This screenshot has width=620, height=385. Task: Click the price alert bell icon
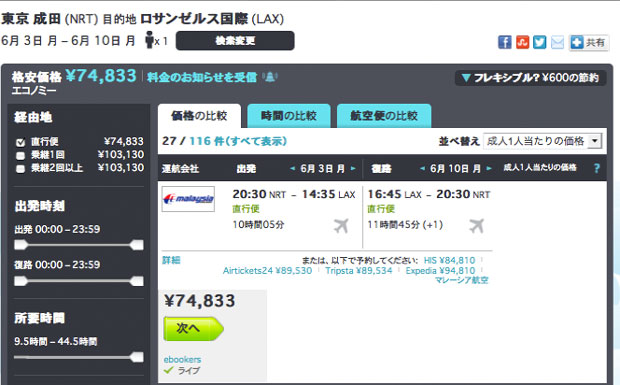click(x=270, y=77)
